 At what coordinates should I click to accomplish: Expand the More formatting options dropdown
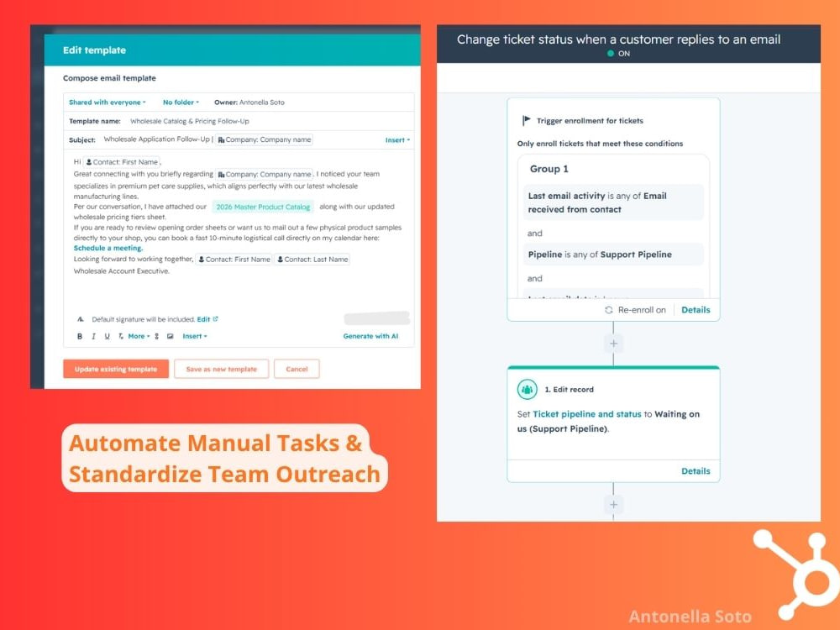click(139, 337)
